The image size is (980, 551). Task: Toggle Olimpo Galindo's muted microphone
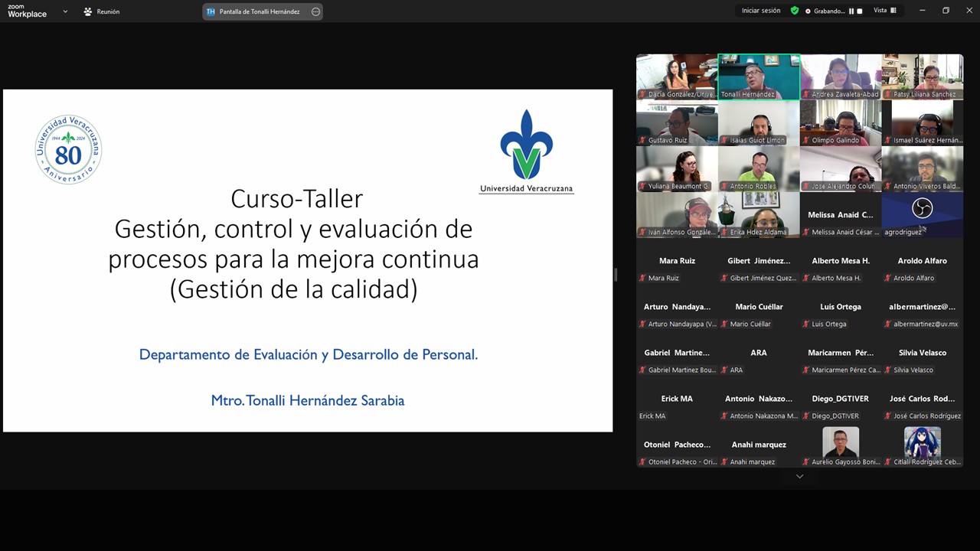[805, 141]
